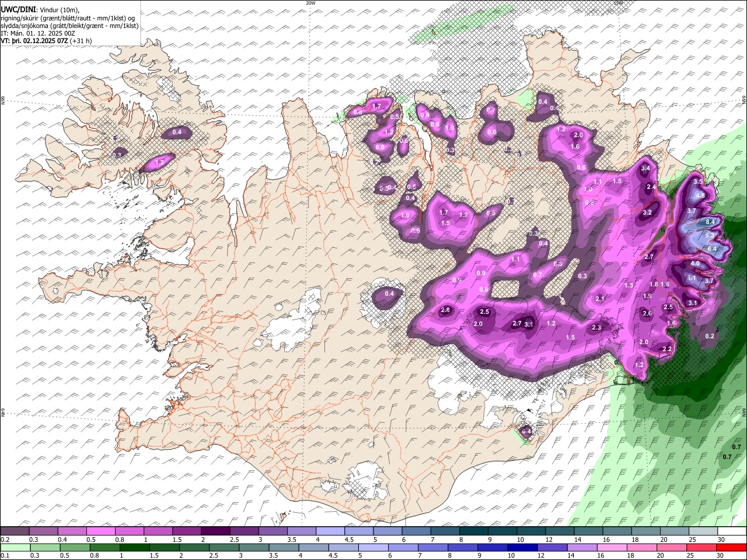This screenshot has width=747, height=560.
Task: Click the '20W' longitude label
Action: click(311, 3)
